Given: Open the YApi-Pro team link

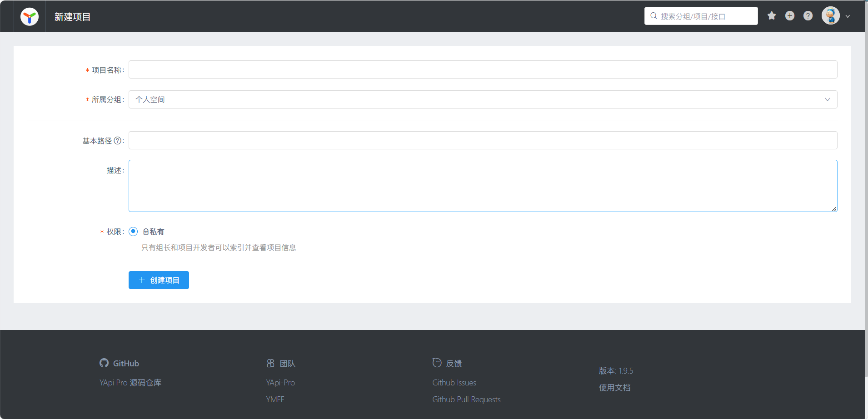Looking at the screenshot, I should (280, 383).
